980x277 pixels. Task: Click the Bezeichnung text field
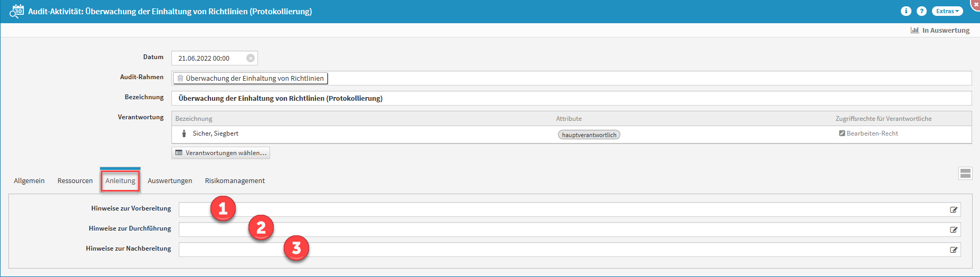(x=571, y=98)
